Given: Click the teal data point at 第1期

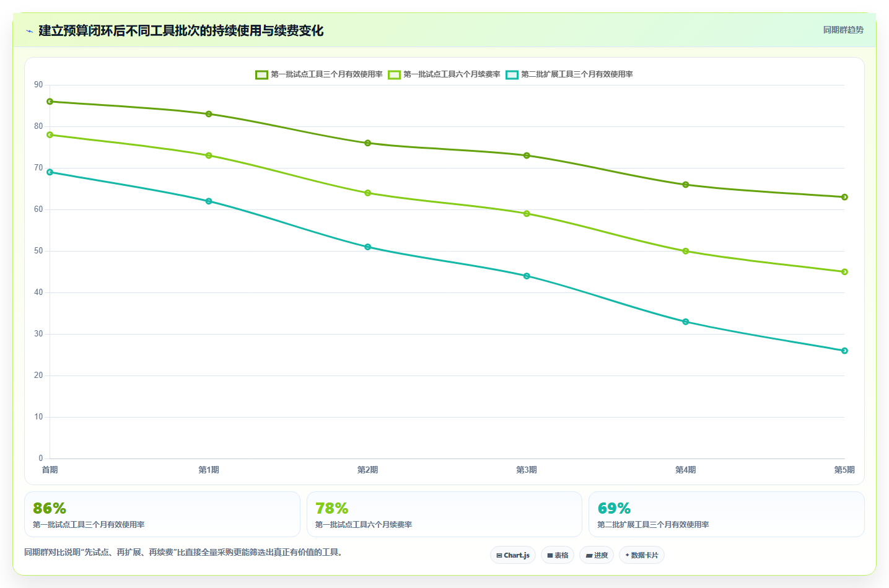Looking at the screenshot, I should click(x=209, y=201).
